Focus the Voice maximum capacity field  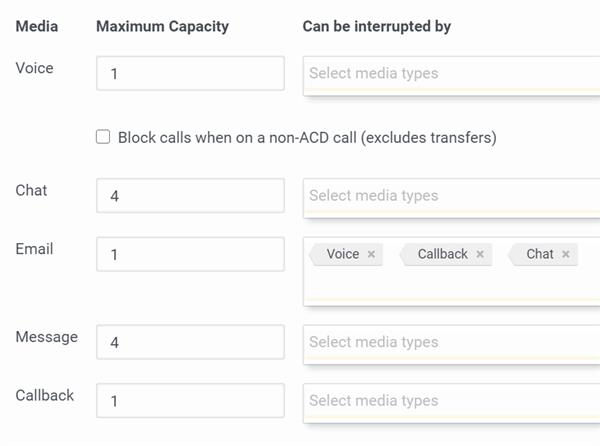(190, 74)
